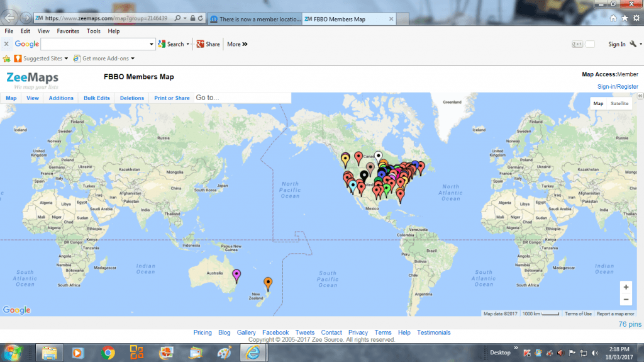Click the Google +1 button in toolbar
Image resolution: width=644 pixels, height=362 pixels.
(x=577, y=44)
